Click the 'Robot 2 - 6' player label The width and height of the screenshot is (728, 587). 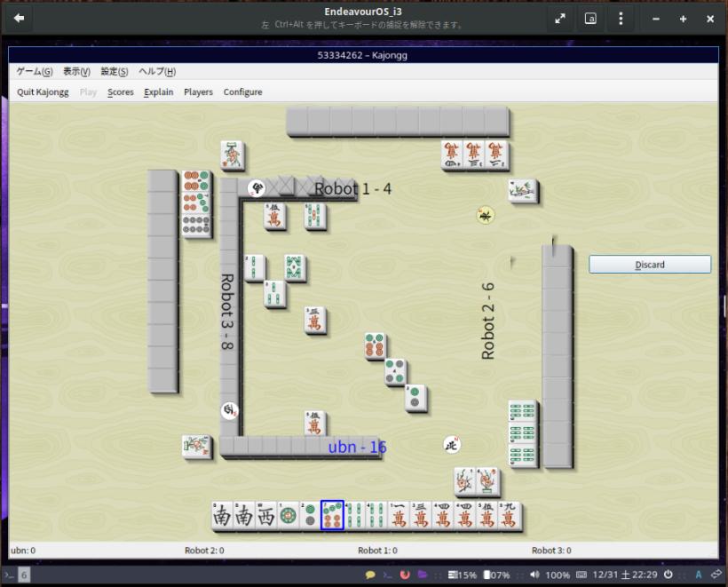click(488, 321)
